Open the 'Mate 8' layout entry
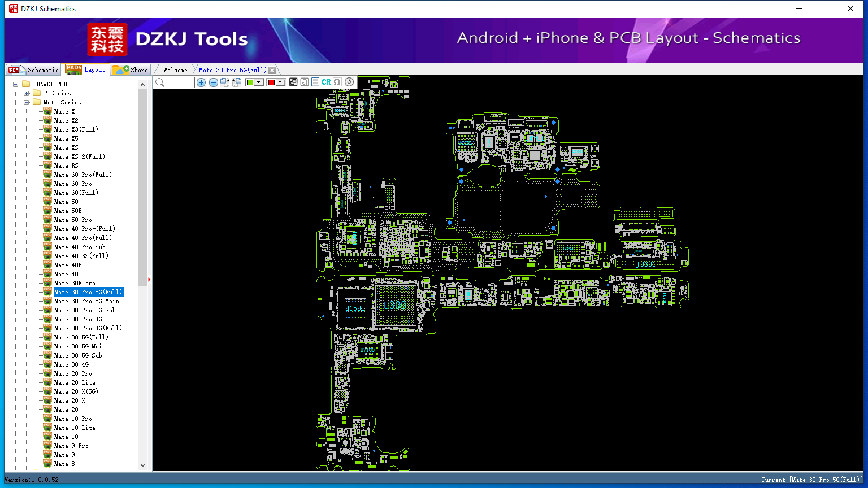Image resolution: width=868 pixels, height=488 pixels. click(x=64, y=464)
